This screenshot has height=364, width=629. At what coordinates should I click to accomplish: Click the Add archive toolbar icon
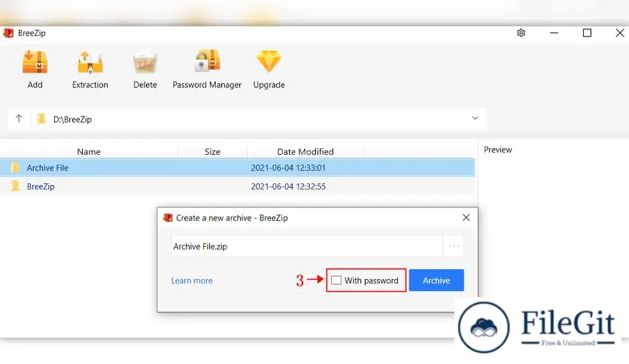click(x=35, y=62)
